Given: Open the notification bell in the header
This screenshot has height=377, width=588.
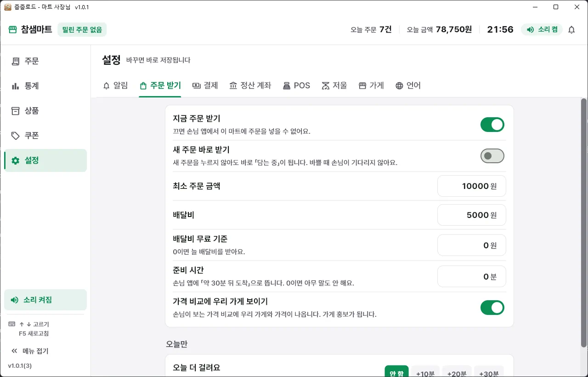Looking at the screenshot, I should click(571, 30).
